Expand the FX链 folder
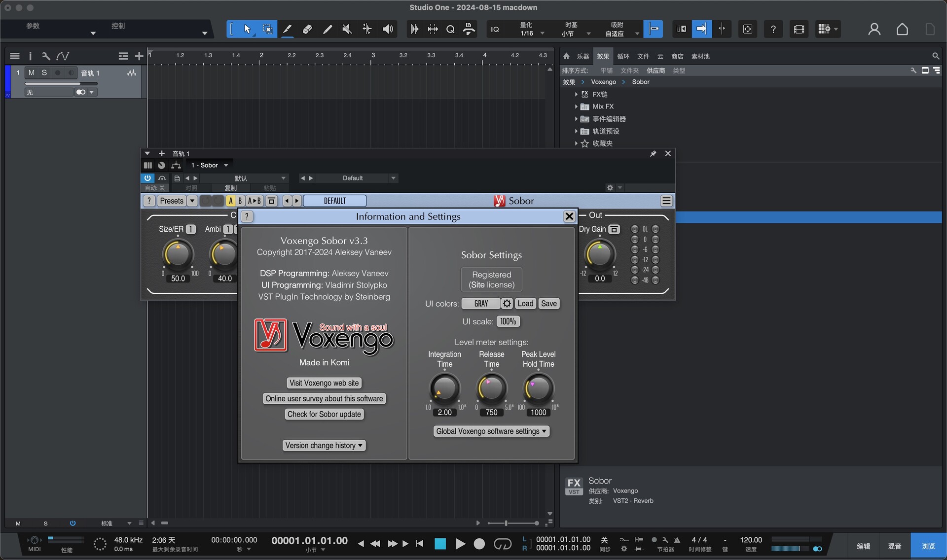 tap(576, 94)
